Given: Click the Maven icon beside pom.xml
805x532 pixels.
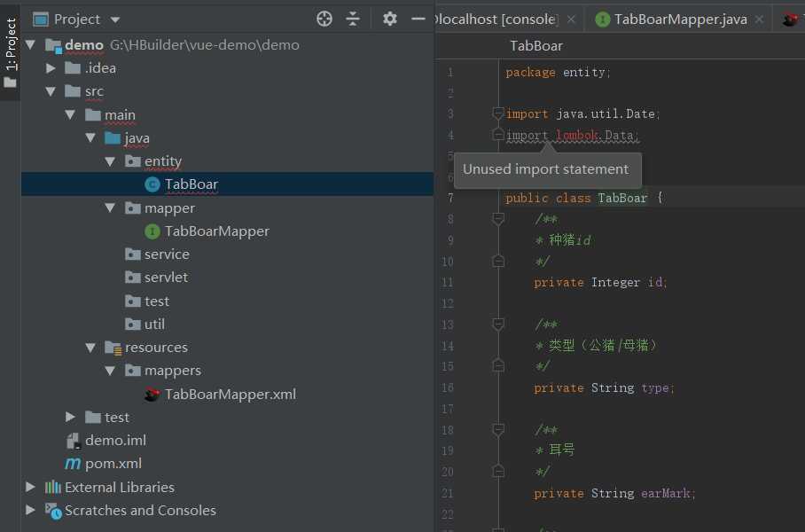Looking at the screenshot, I should tap(73, 464).
